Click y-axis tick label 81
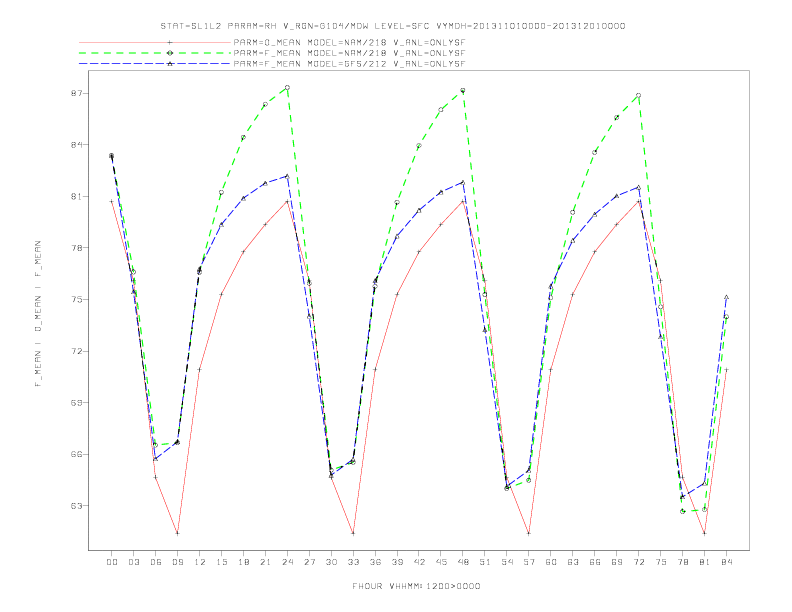The width and height of the screenshot is (792, 612). [78, 196]
